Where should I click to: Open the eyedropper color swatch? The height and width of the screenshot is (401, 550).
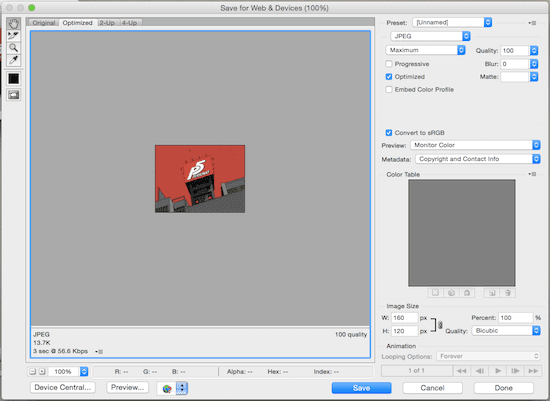pos(14,79)
